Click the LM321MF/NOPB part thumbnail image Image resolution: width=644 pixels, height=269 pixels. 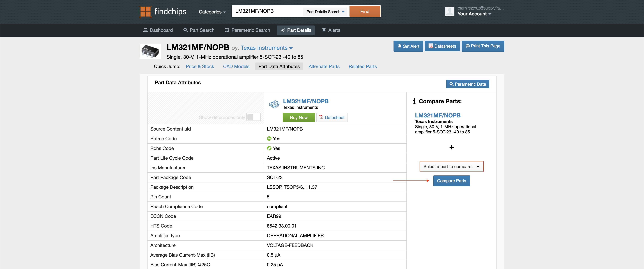150,51
